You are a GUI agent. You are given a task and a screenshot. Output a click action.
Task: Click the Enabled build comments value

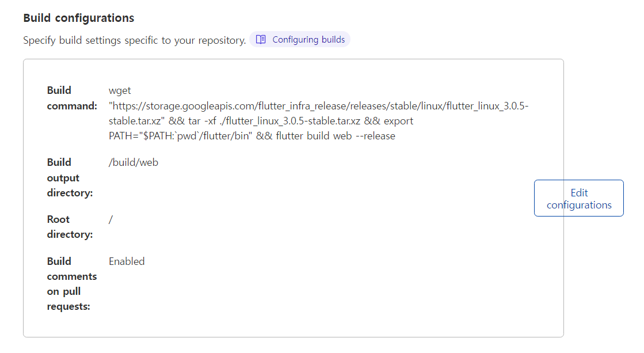pos(127,261)
